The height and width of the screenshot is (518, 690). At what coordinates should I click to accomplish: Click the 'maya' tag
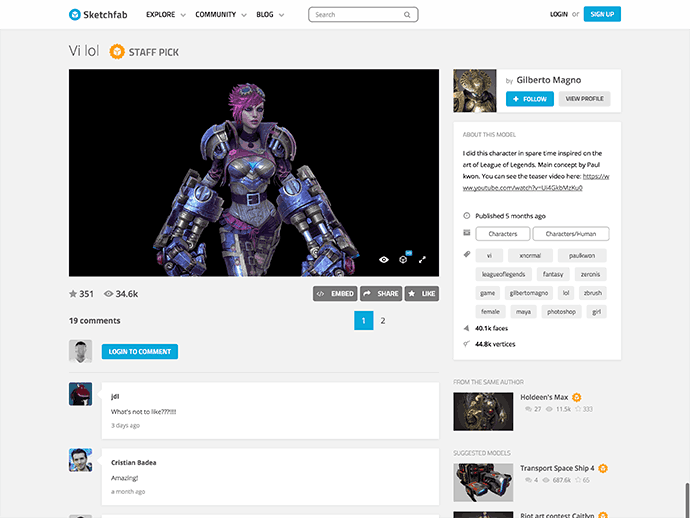tap(523, 312)
